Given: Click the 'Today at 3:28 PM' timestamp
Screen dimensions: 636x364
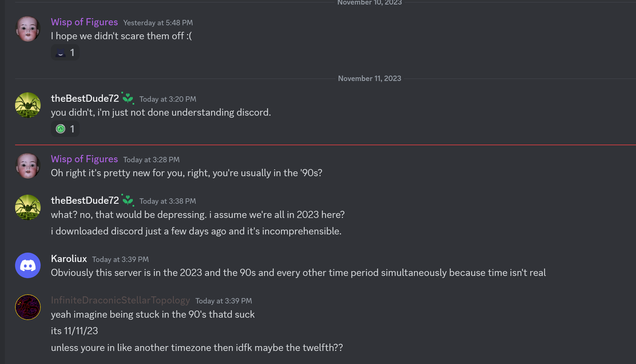Looking at the screenshot, I should pos(151,160).
